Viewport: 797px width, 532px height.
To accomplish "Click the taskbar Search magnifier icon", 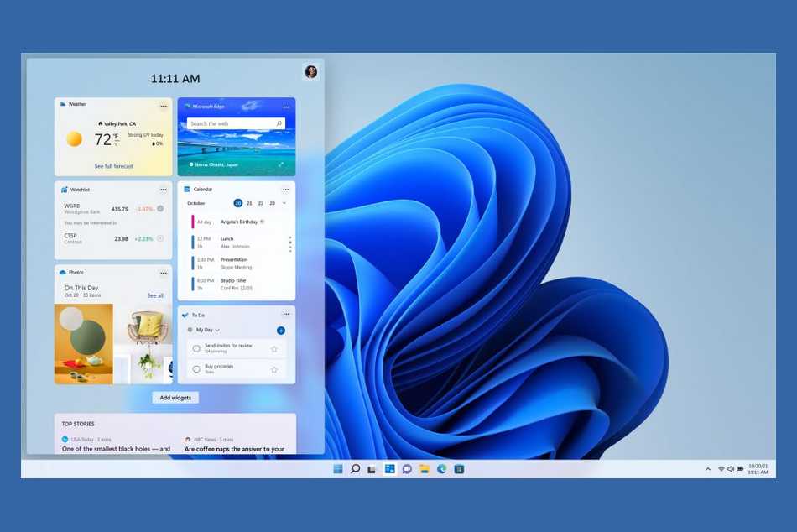I will (355, 469).
